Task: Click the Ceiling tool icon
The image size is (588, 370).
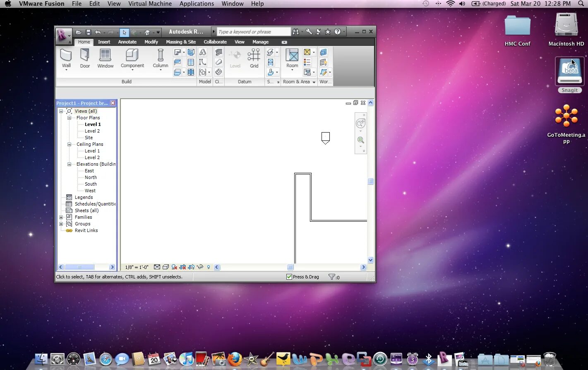Action: [x=178, y=62]
